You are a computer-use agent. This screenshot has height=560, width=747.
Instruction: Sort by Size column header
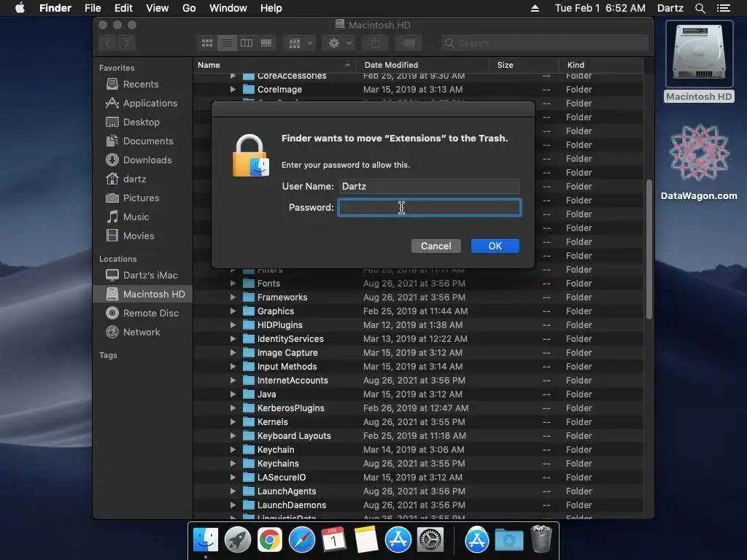[505, 65]
